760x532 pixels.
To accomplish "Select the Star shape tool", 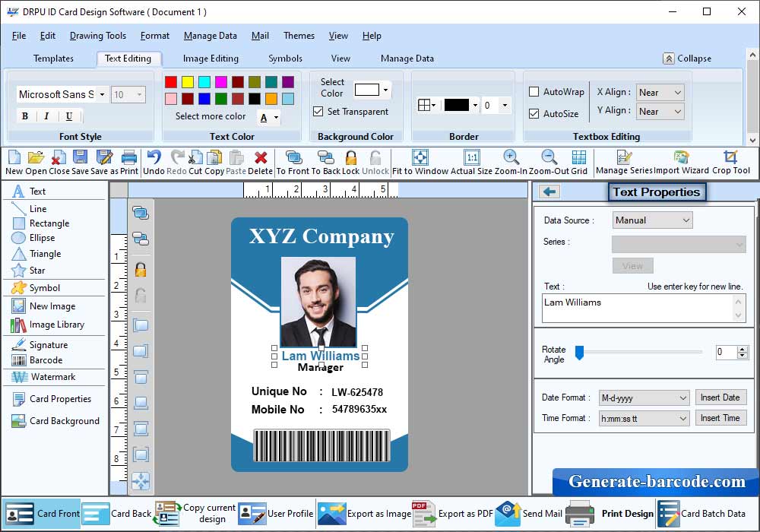I will [29, 271].
